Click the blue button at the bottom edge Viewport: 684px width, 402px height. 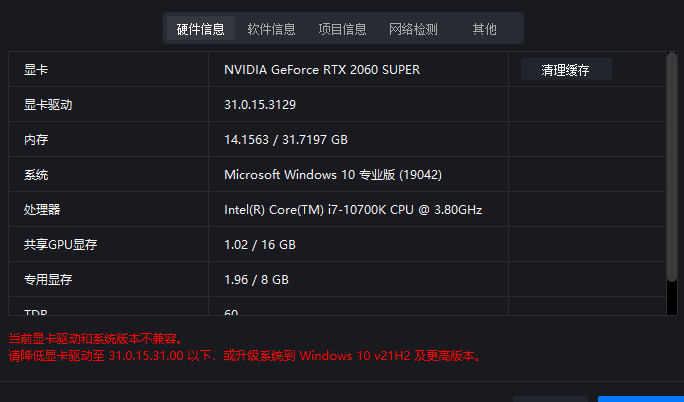pyautogui.click(x=640, y=399)
